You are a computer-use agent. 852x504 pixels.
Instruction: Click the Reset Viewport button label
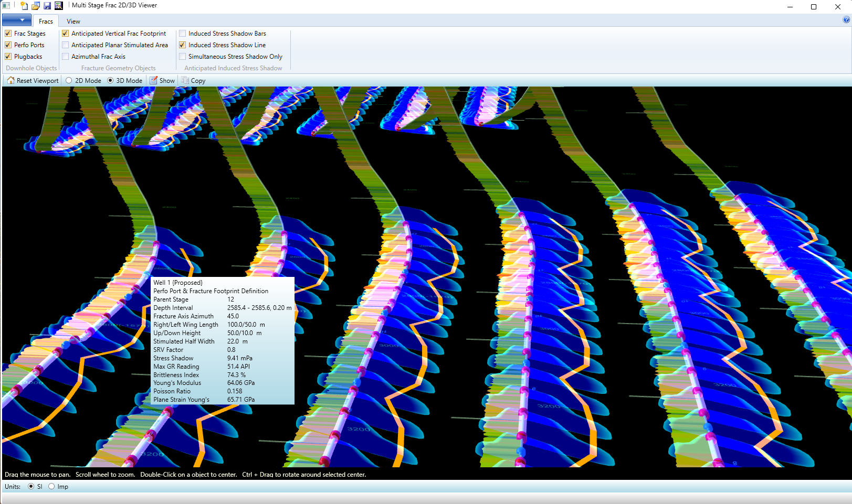[x=38, y=81]
